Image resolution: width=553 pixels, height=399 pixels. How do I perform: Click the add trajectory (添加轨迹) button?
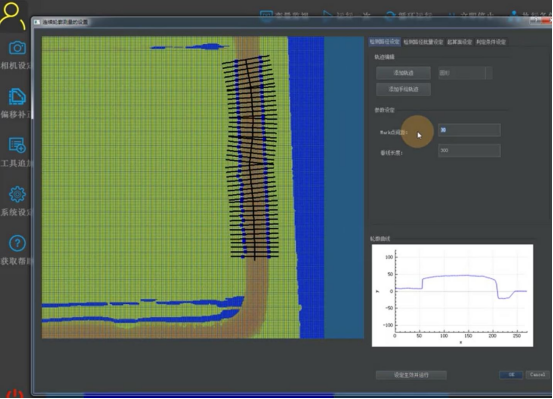(403, 73)
